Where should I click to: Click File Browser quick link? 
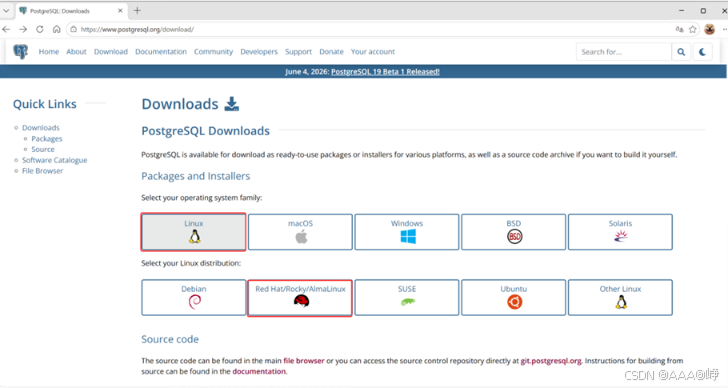point(42,170)
